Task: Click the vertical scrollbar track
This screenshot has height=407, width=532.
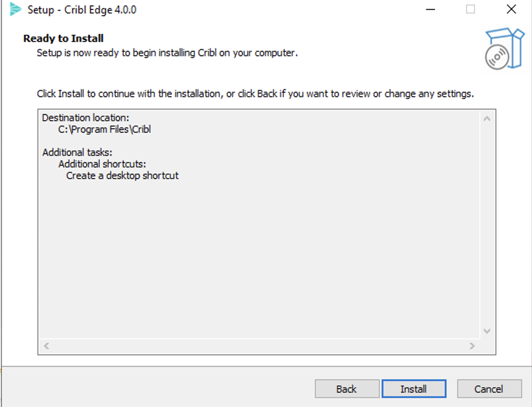Action: tap(487, 223)
